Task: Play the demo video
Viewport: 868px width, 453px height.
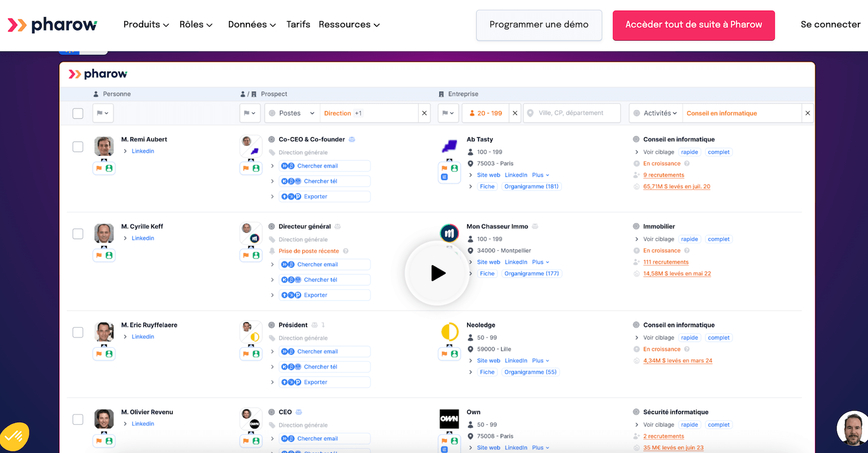Action: point(437,273)
